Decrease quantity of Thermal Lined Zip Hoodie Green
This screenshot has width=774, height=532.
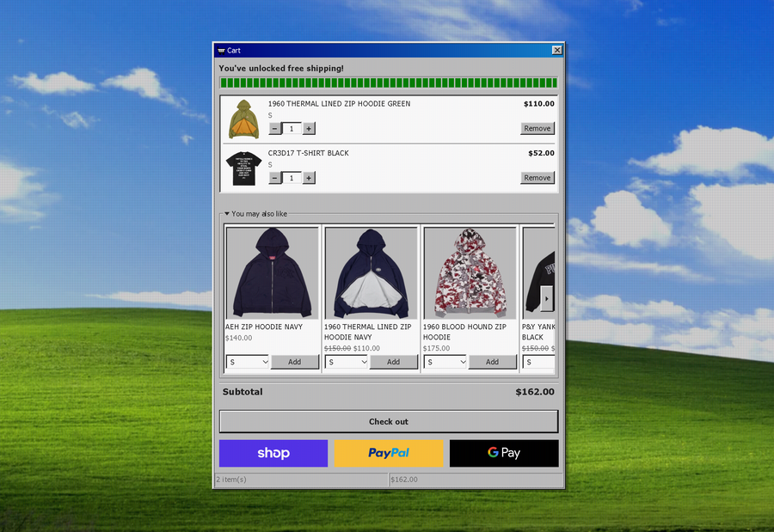tap(275, 128)
